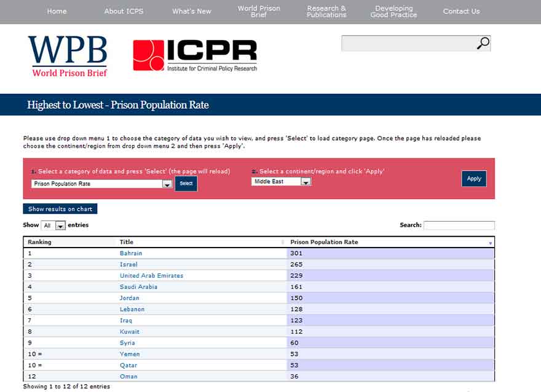Click the table Search input field
Screen dimensions: 541x392
click(x=459, y=225)
